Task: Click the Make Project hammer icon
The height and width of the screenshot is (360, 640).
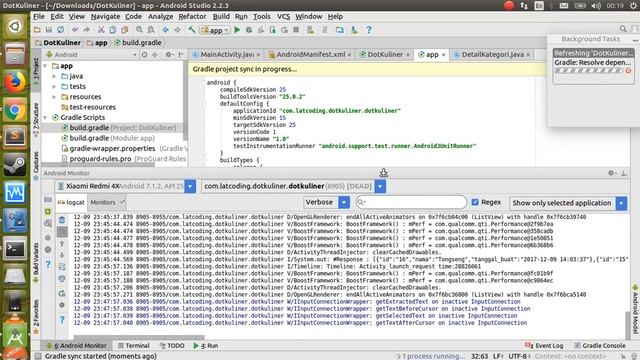Action: point(191,30)
